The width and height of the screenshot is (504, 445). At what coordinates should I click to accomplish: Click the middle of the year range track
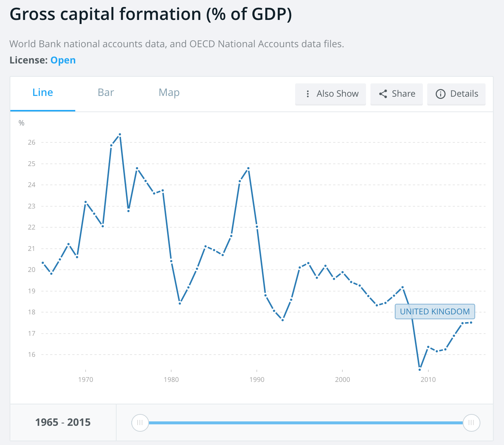click(305, 423)
